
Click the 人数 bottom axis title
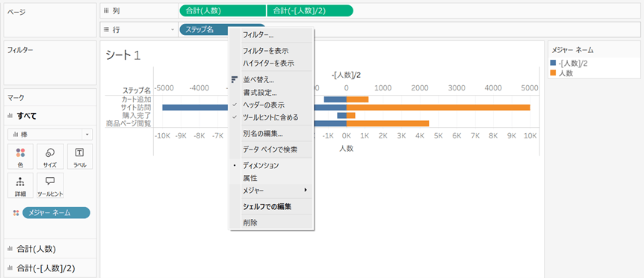click(346, 149)
